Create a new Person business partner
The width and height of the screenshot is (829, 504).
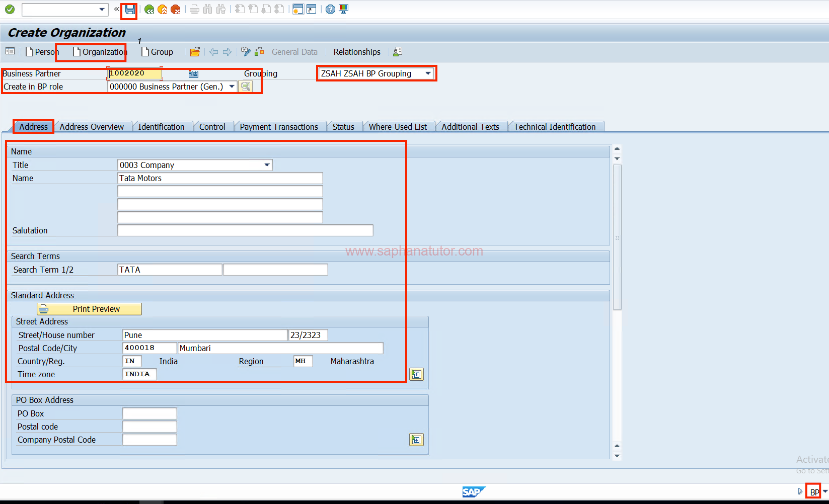[42, 52]
